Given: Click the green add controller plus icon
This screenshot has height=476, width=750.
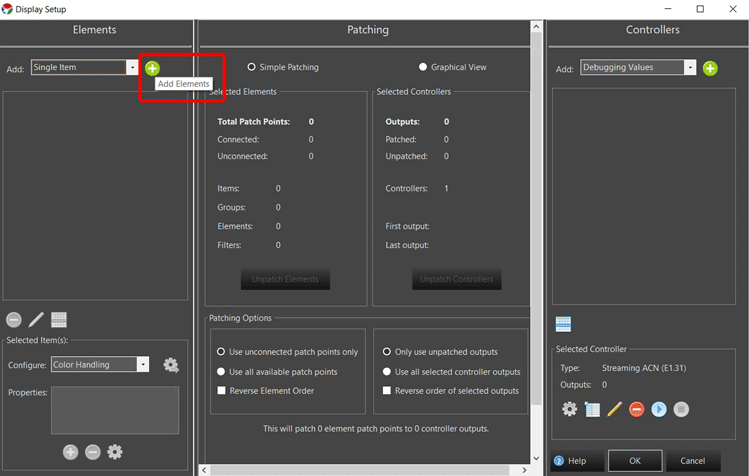Looking at the screenshot, I should coord(710,68).
